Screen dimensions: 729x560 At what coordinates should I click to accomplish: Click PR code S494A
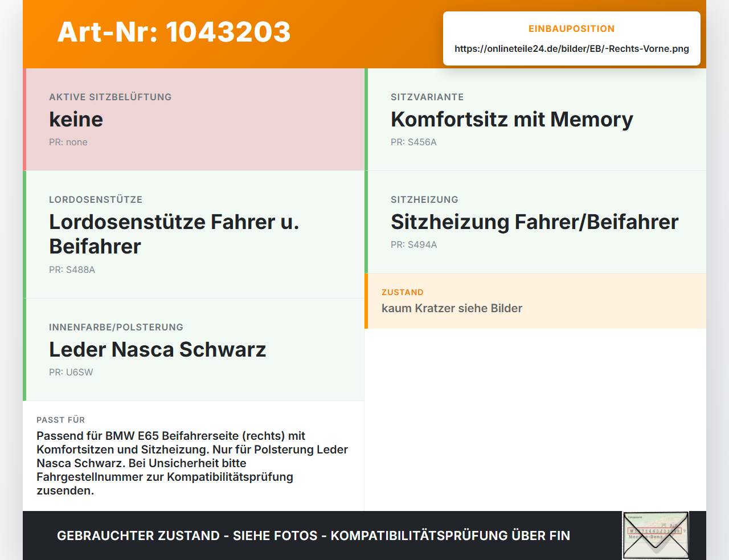[414, 245]
